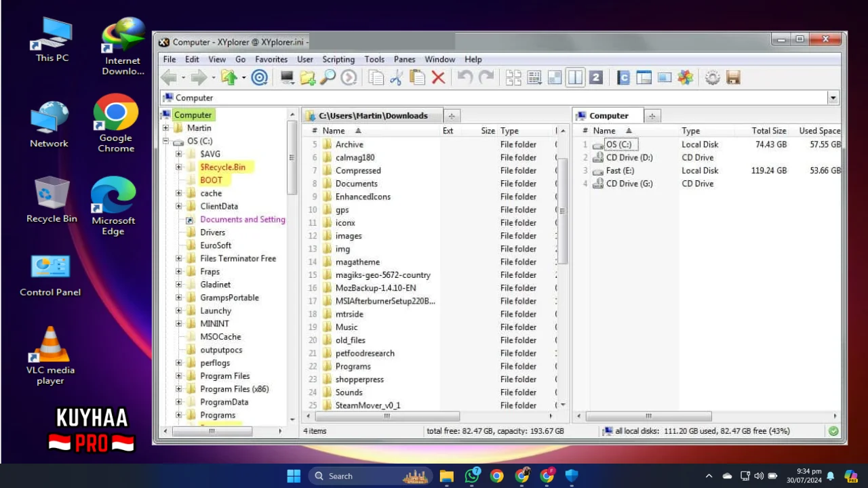
Task: Save settings with the floppy disk icon
Action: coord(733,78)
